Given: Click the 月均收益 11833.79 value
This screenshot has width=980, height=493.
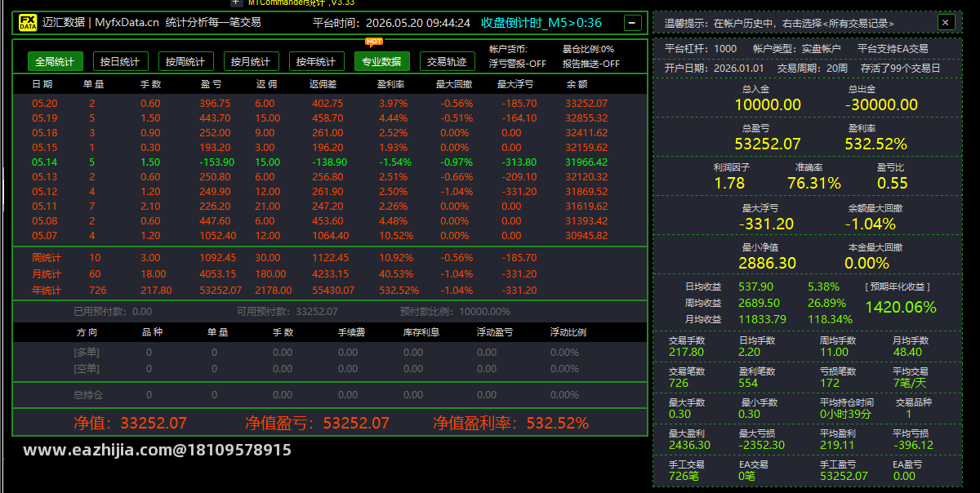Looking at the screenshot, I should click(x=762, y=319).
